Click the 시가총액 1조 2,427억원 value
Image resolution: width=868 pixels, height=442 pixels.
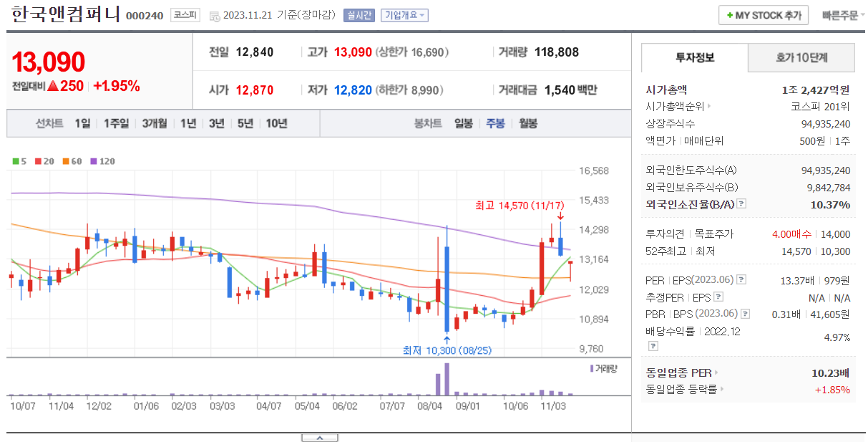coord(816,90)
